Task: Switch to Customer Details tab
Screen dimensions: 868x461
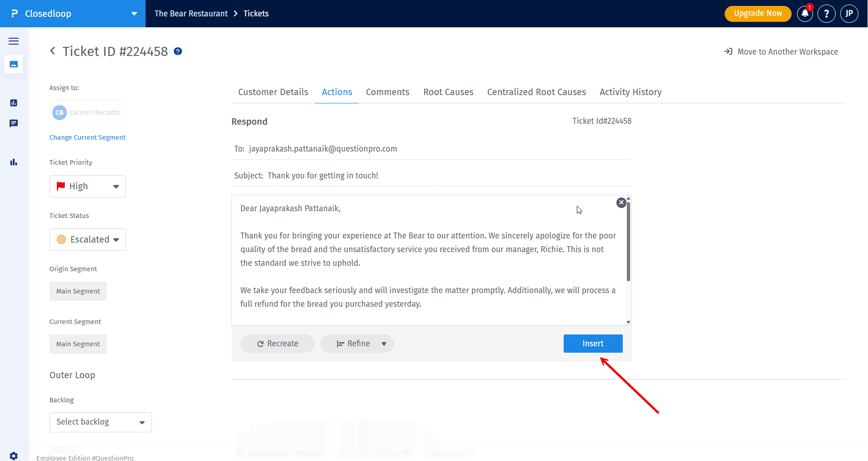Action: [x=273, y=92]
